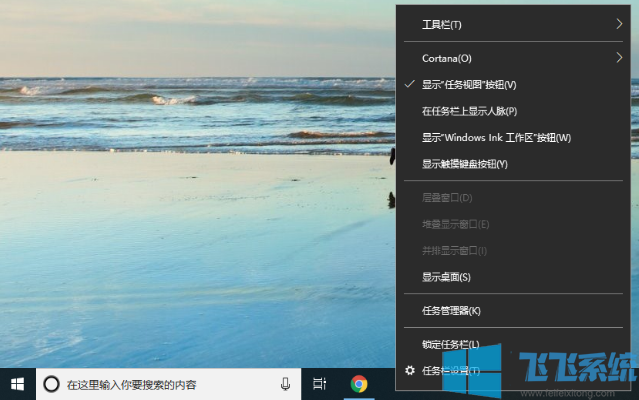The height and width of the screenshot is (400, 639).
Task: Enable 显示触摸键盘按钮 option
Action: [465, 163]
